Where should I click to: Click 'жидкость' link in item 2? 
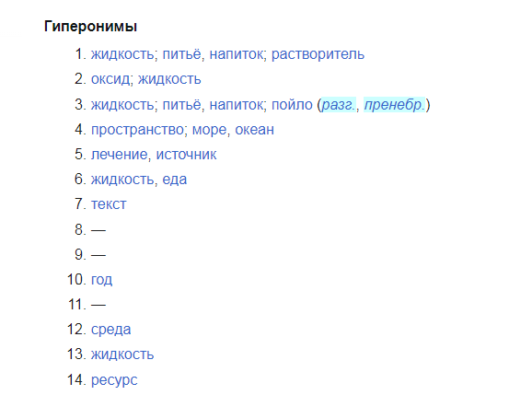pos(169,79)
